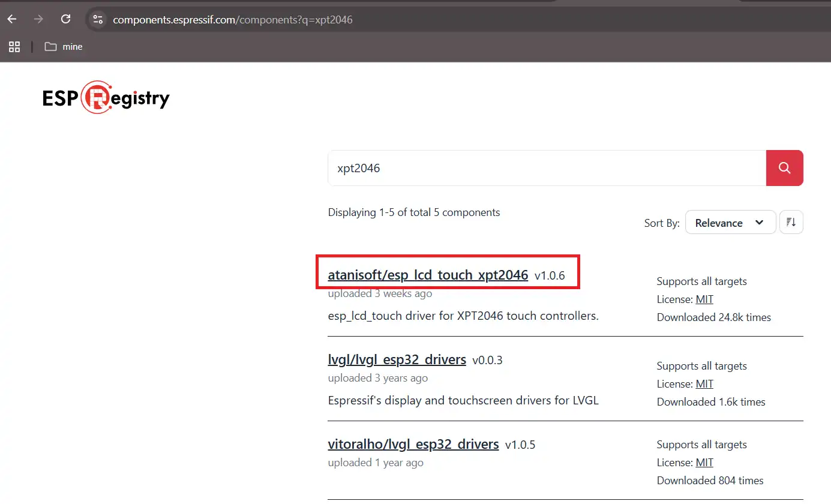Click MIT license link for lvgl/lvgl_esp32_drivers

704,384
